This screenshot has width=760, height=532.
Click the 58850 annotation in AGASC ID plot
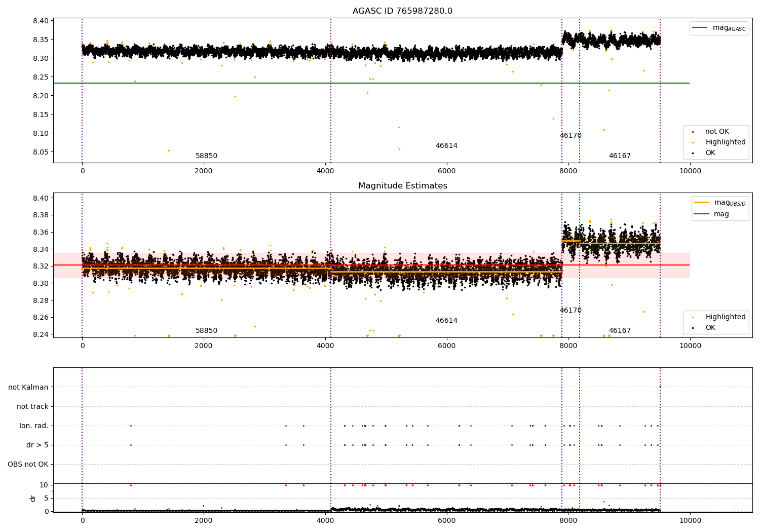pyautogui.click(x=206, y=156)
